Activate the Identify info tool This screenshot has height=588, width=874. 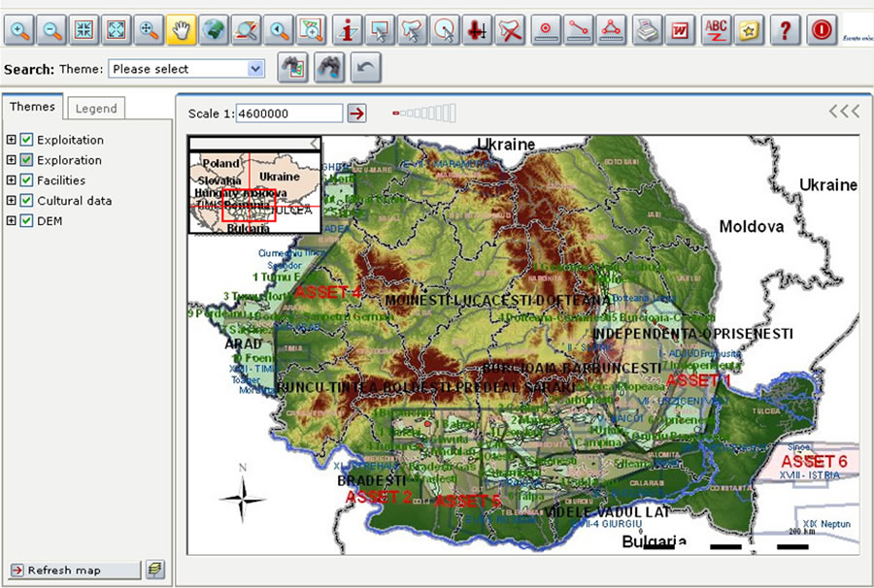348,29
